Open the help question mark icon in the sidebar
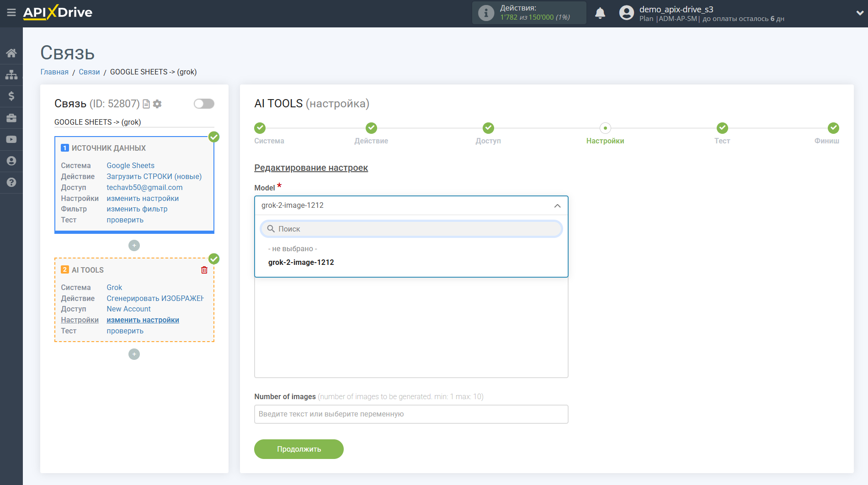The image size is (868, 485). click(11, 182)
